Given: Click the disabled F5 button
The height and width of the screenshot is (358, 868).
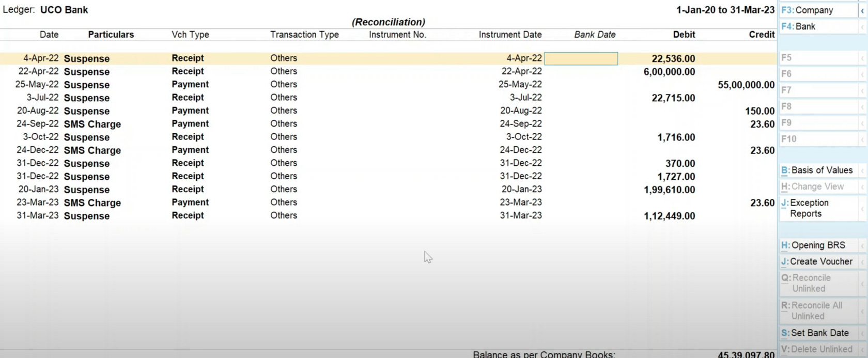Looking at the screenshot, I should tap(818, 58).
